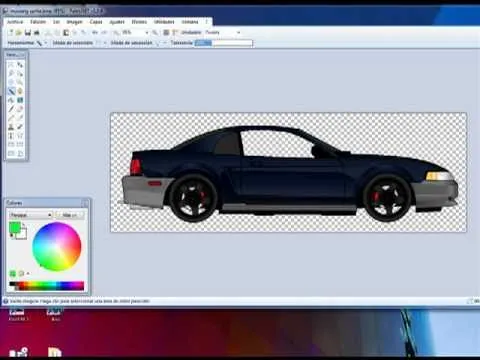Select the Clone Stamp tool
Screen dimensions: 480x360
pyautogui.click(x=11, y=127)
